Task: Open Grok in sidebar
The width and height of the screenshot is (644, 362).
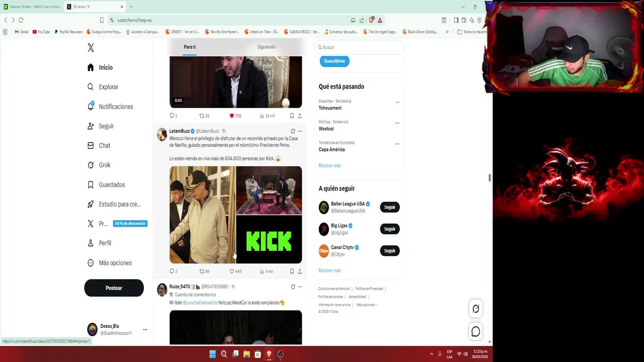Action: [x=99, y=165]
